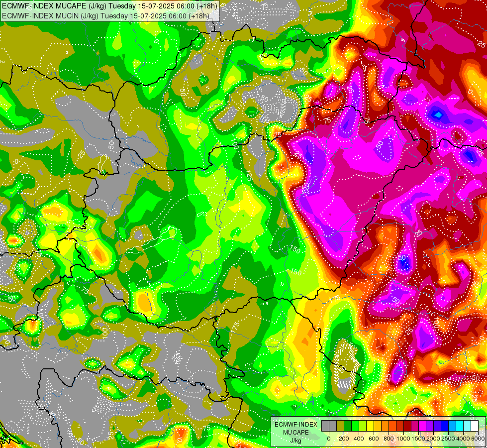
Task: Click the ECMWF-INDEX label inside the legend
Action: pos(296,425)
